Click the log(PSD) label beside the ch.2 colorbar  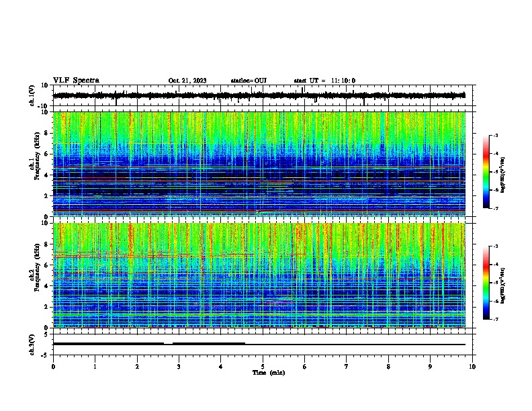click(503, 285)
